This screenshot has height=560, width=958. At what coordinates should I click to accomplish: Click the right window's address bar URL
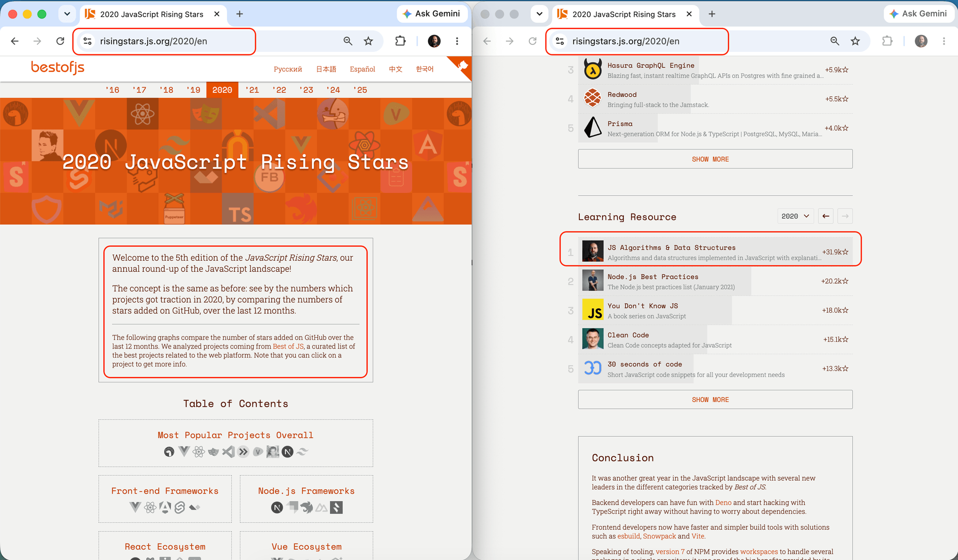(626, 41)
